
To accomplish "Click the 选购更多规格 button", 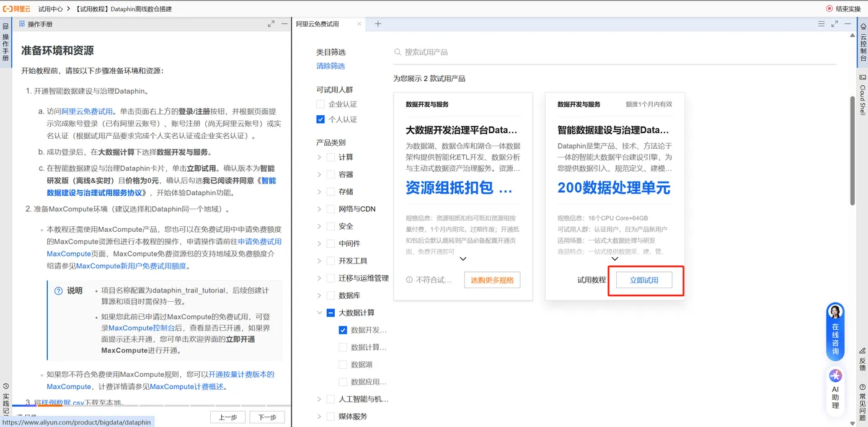I will (x=492, y=280).
